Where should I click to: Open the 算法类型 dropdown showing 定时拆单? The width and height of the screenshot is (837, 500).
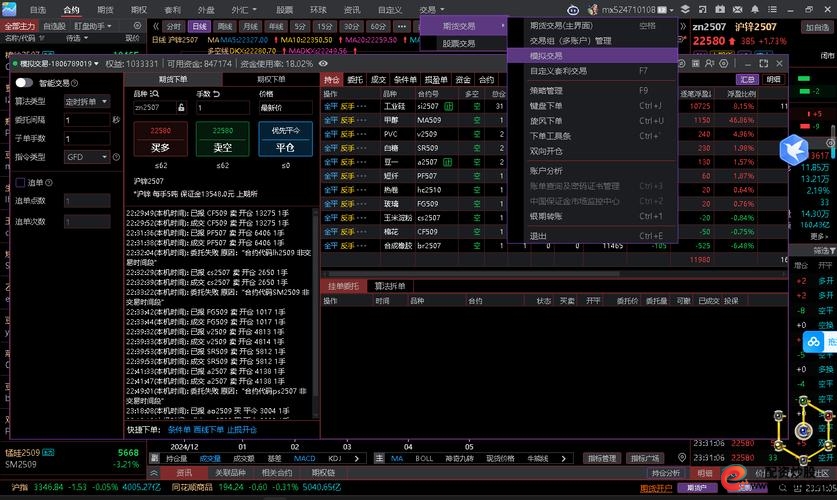86,101
